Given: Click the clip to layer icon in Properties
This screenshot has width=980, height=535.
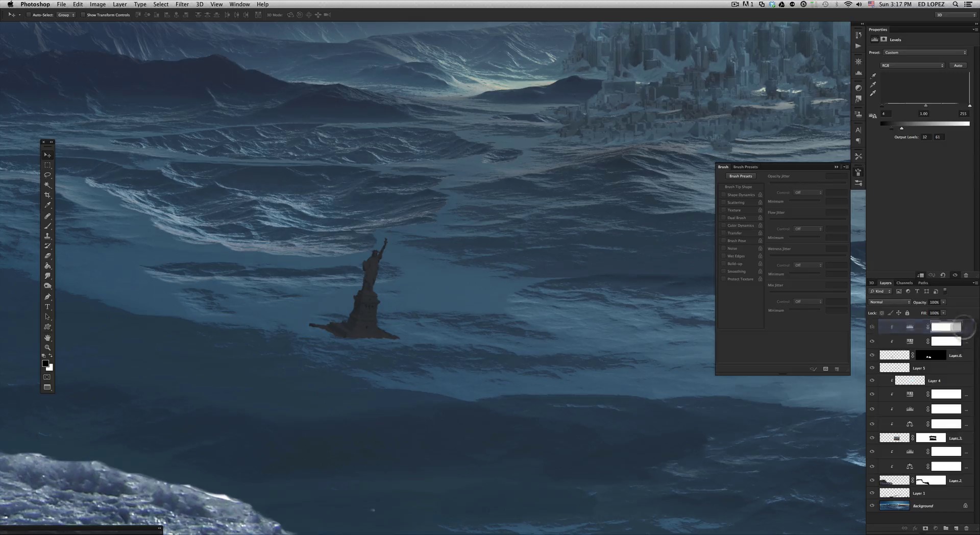Looking at the screenshot, I should (920, 275).
